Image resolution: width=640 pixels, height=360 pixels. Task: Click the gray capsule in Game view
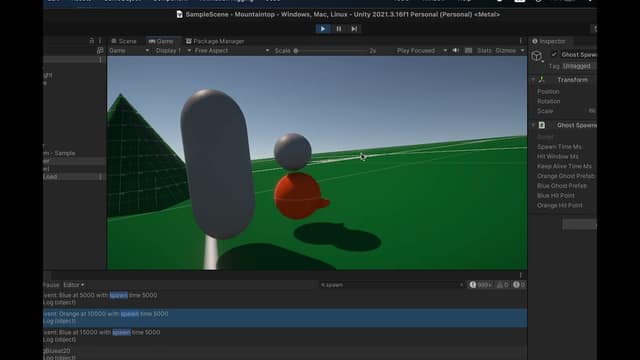pos(218,163)
